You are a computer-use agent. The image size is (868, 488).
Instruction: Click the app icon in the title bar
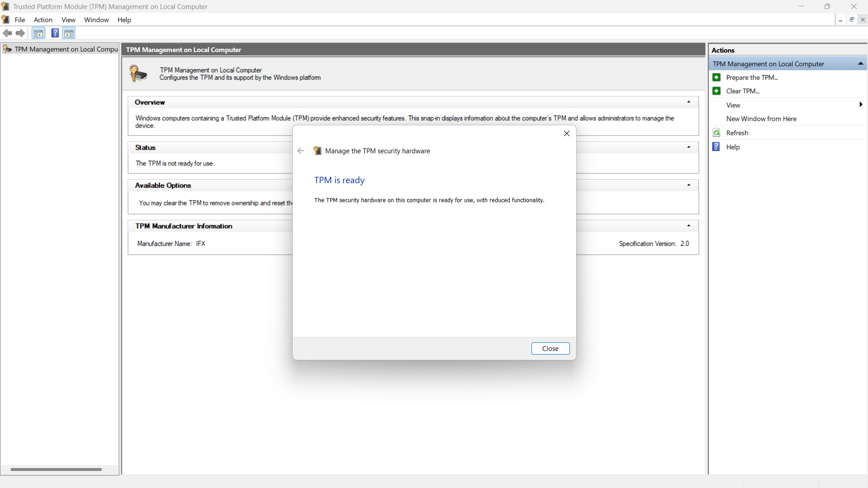5,6
